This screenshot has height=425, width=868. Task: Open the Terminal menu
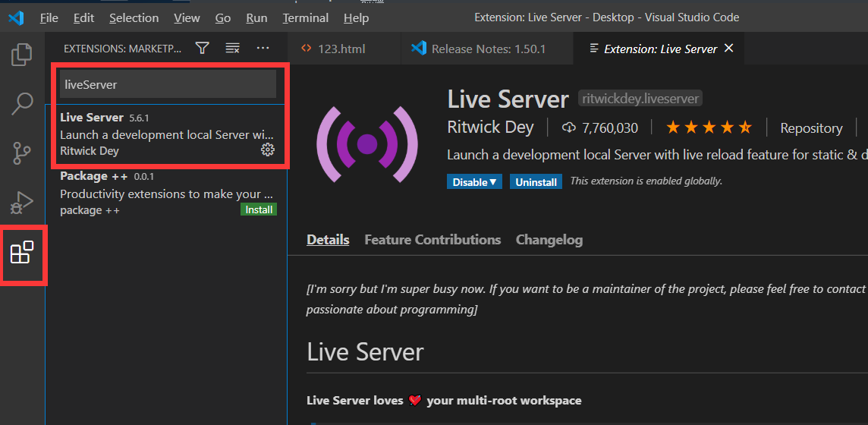[x=305, y=17]
